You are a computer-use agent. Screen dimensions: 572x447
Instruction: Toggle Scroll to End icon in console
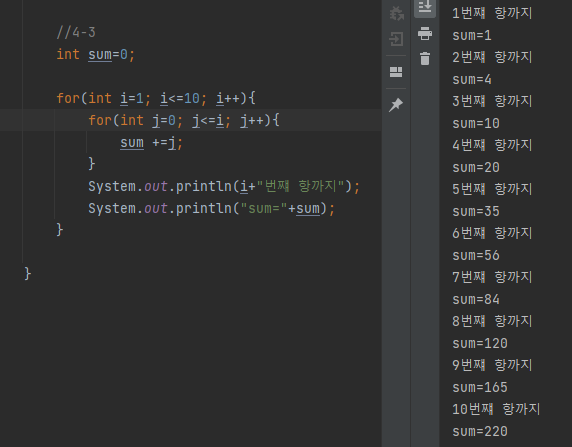click(425, 7)
